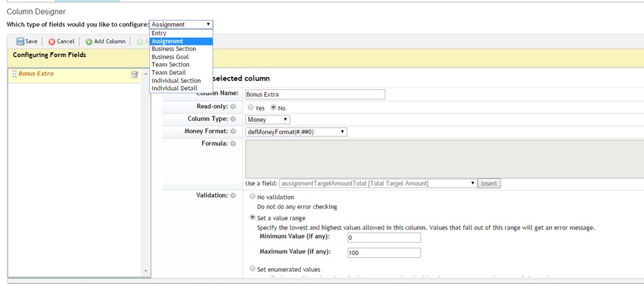Open help icon next to Validation

pyautogui.click(x=233, y=195)
